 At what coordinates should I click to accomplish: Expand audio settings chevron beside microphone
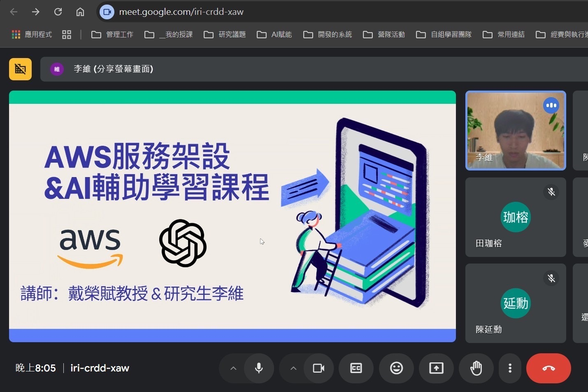click(x=233, y=368)
